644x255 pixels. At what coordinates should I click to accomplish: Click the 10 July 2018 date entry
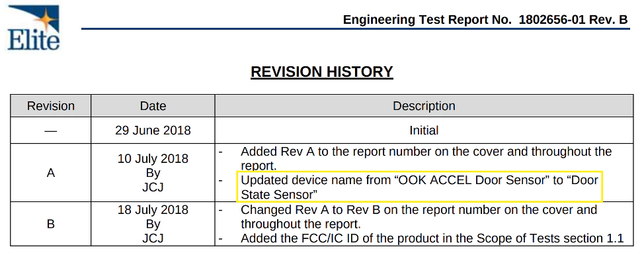153,159
